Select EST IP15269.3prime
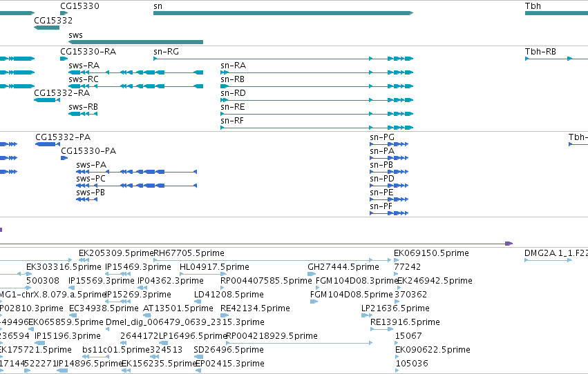The height and width of the screenshot is (374, 588). pos(117,302)
